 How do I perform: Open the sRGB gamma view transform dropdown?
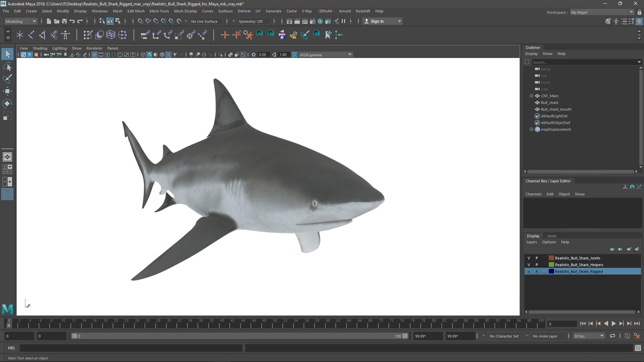[325, 55]
